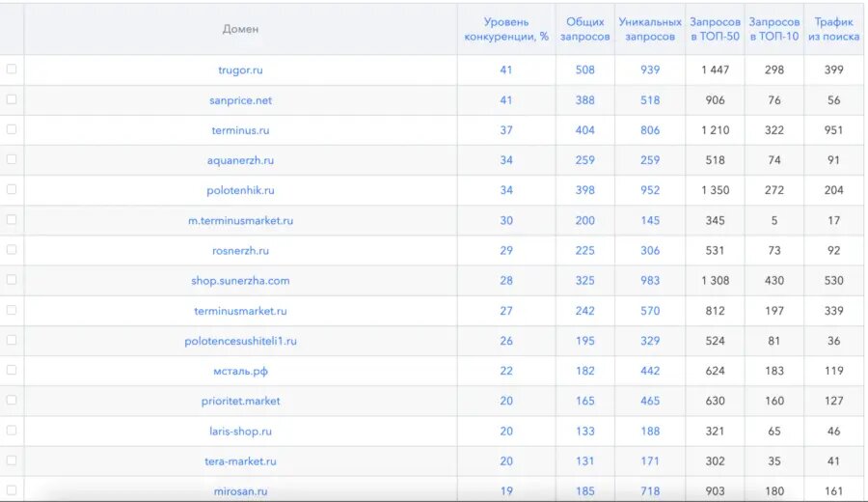The width and height of the screenshot is (868, 502).
Task: Sort by Запросов в ТОП-10 header
Action: (x=773, y=29)
